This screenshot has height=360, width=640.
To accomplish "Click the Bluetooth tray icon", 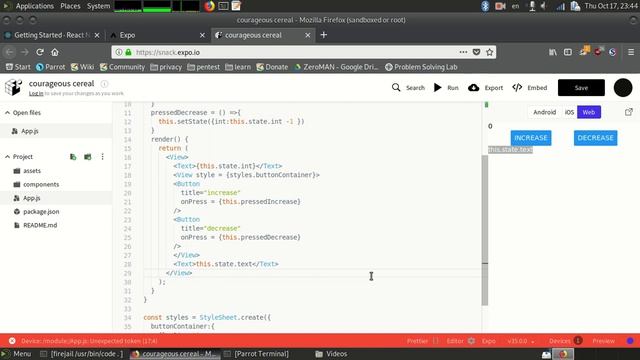I will tap(485, 6).
